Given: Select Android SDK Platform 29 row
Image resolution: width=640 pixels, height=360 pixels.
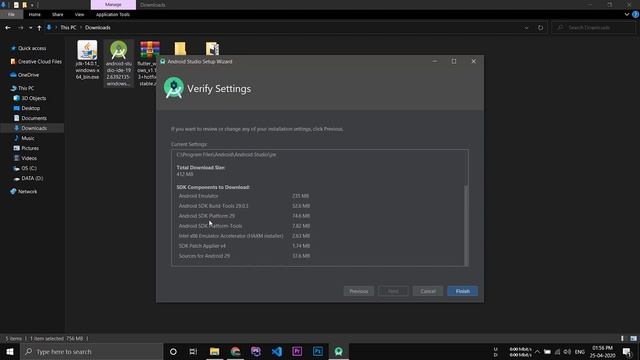Looking at the screenshot, I should click(244, 216).
